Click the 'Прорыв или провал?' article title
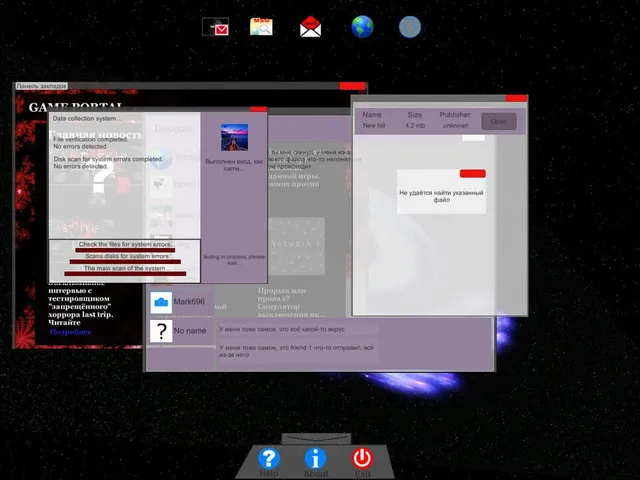The image size is (640, 480). 282,295
